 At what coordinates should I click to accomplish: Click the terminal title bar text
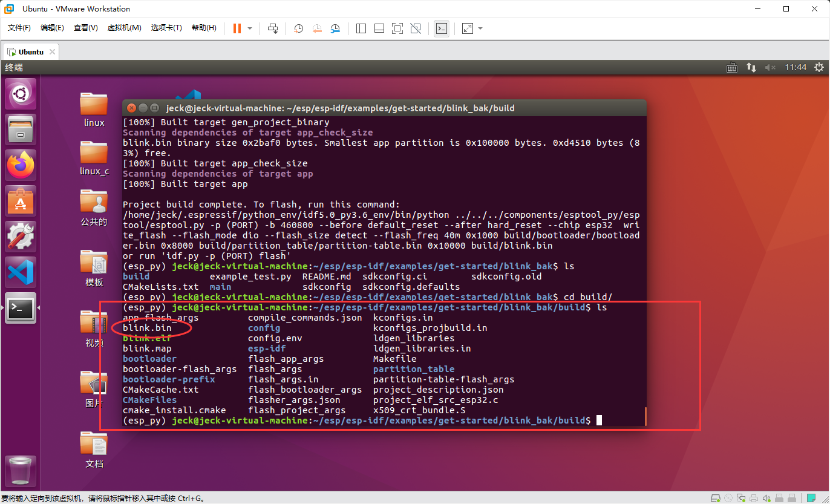point(341,108)
